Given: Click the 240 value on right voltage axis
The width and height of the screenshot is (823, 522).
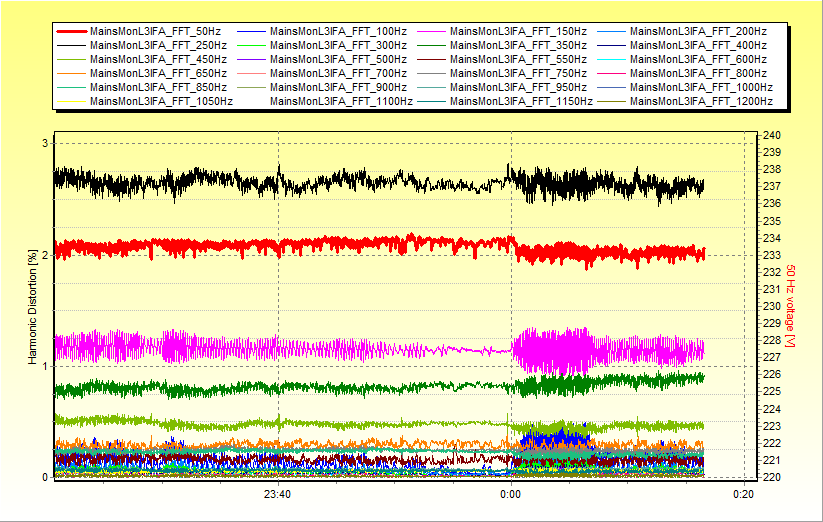Looking at the screenshot, I should click(773, 135).
